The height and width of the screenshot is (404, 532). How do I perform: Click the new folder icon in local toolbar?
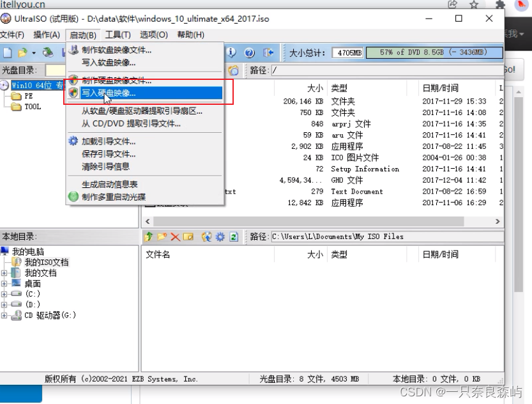162,237
